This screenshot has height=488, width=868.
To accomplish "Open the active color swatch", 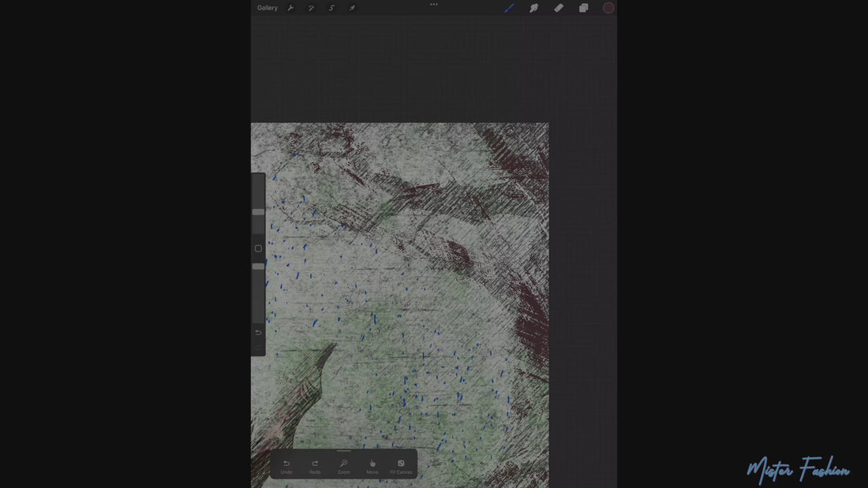I will [x=608, y=8].
